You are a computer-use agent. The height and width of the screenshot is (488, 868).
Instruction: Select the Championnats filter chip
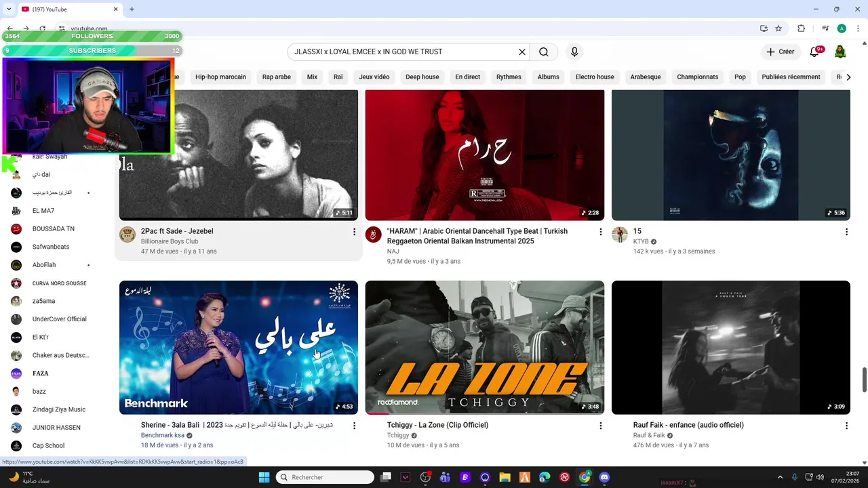tap(697, 77)
